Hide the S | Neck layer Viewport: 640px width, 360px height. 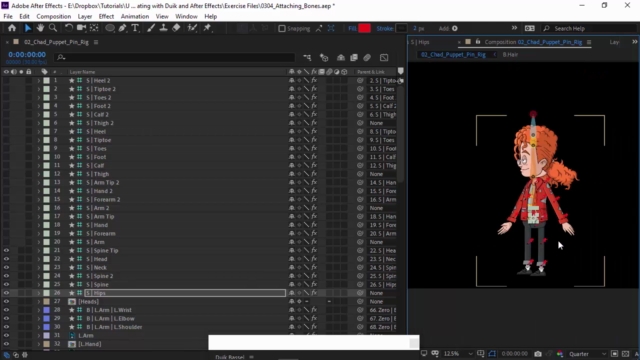click(6, 268)
